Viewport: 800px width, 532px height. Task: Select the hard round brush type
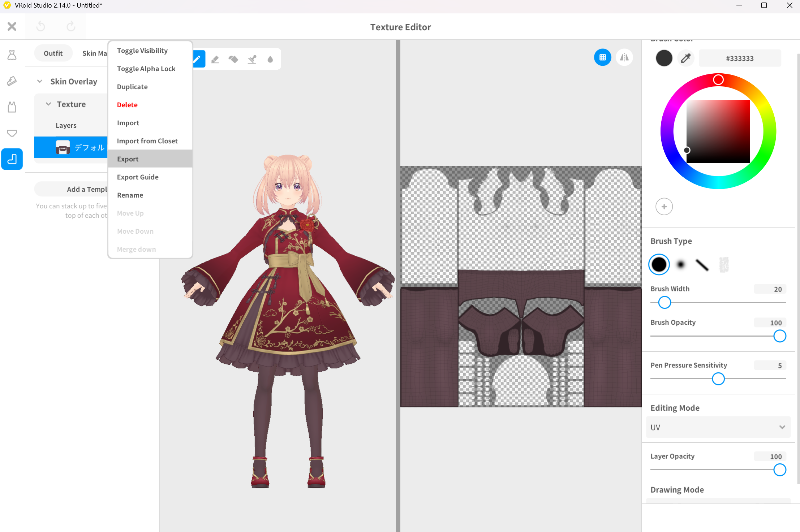coord(659,265)
